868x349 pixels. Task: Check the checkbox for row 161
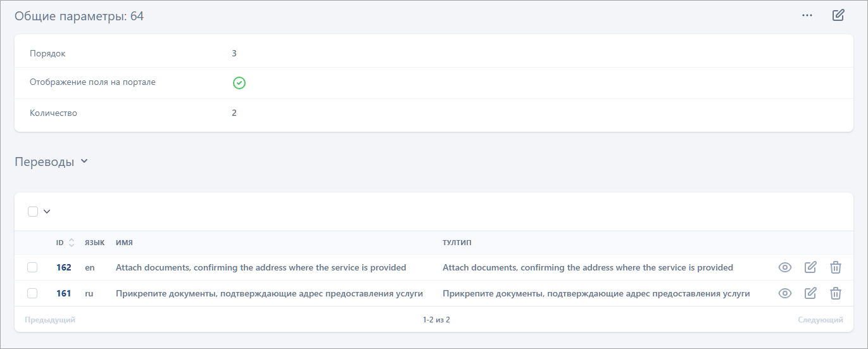[x=32, y=293]
